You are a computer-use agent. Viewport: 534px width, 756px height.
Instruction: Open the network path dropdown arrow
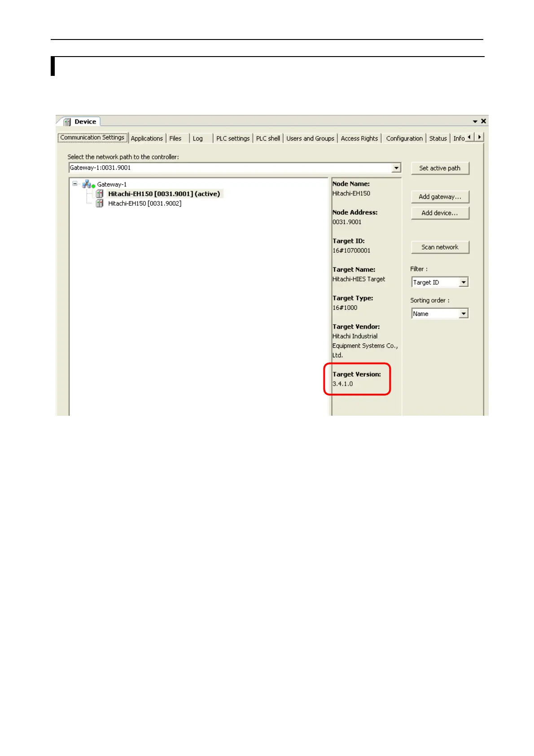396,168
